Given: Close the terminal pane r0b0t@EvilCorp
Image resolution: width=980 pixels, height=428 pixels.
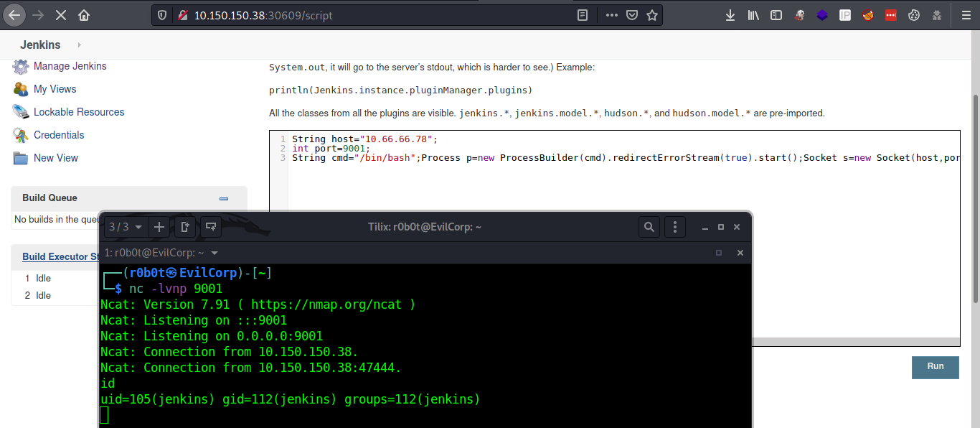Looking at the screenshot, I should tap(740, 253).
